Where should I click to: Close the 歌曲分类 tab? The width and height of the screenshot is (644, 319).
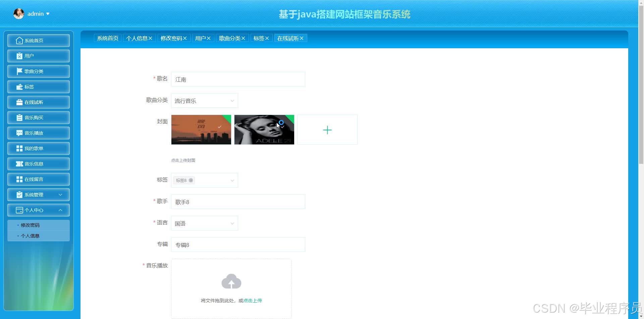pos(243,38)
